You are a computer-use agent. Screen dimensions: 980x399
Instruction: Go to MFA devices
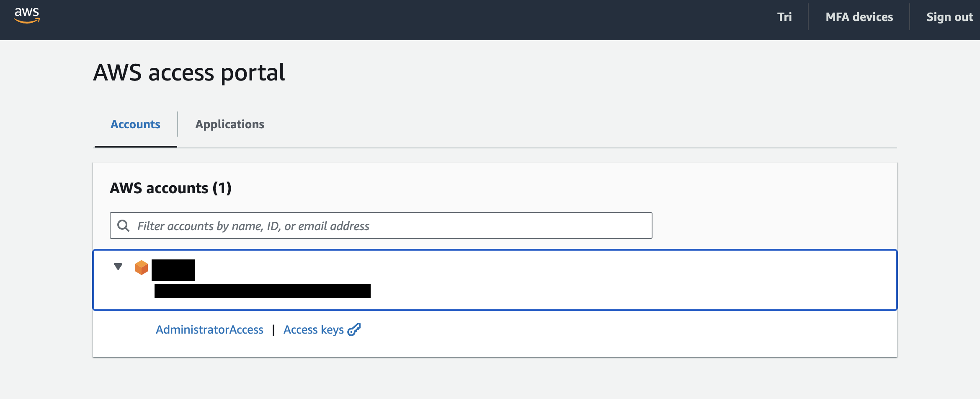859,17
